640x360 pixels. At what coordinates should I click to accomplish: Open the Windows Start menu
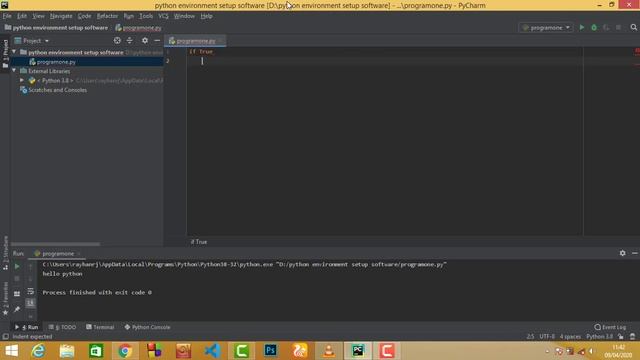(11, 351)
